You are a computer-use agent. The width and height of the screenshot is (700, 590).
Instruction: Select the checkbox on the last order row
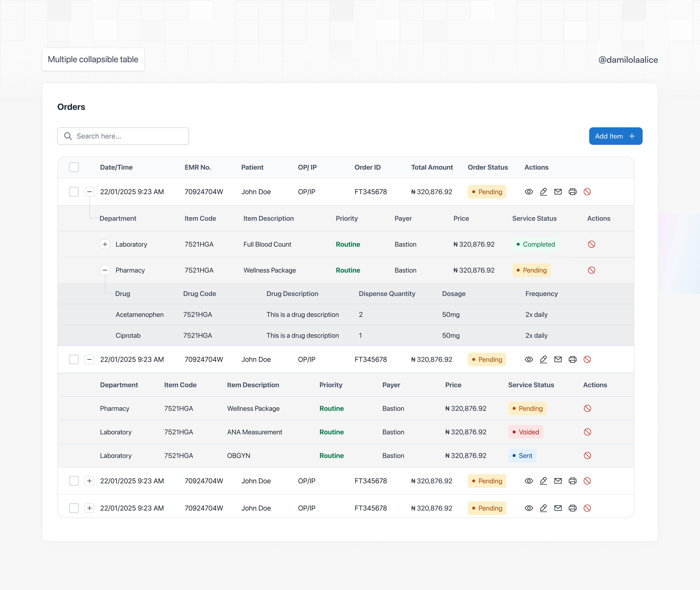pyautogui.click(x=74, y=508)
